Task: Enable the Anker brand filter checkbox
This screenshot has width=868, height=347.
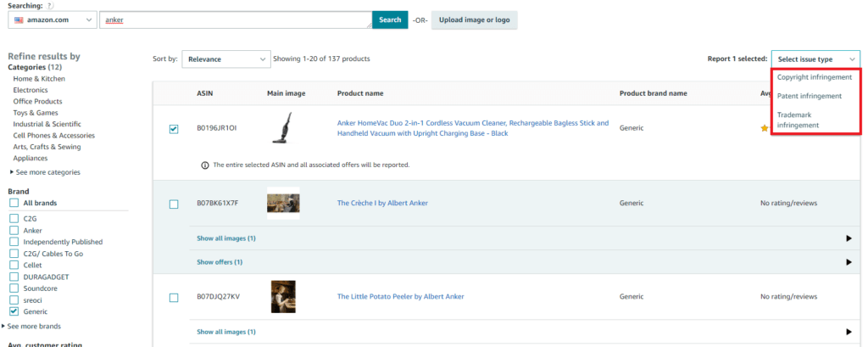Action: [x=14, y=230]
